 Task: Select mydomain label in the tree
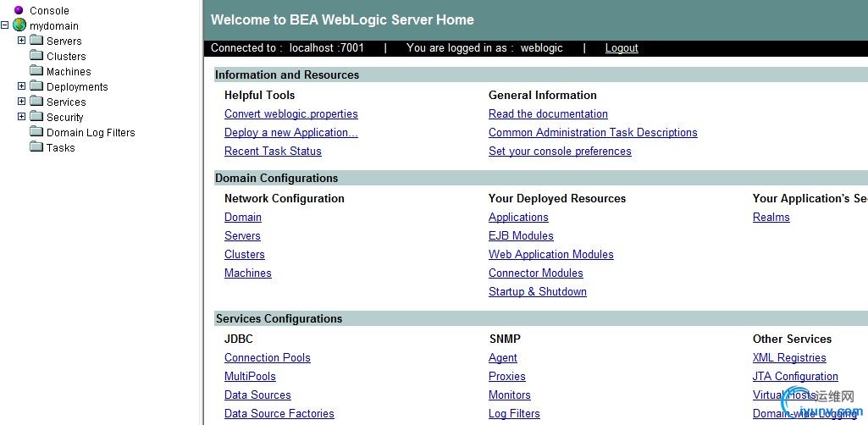pyautogui.click(x=53, y=26)
